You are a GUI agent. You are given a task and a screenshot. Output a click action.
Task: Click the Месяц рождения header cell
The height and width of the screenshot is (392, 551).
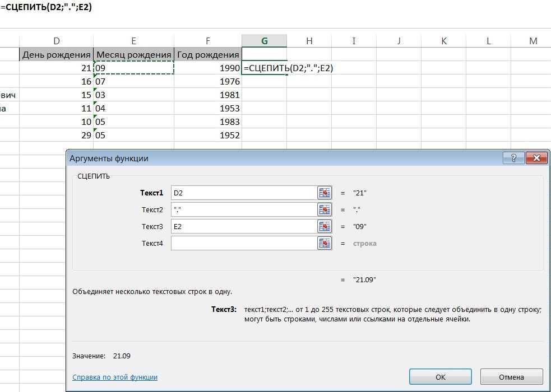(x=134, y=54)
